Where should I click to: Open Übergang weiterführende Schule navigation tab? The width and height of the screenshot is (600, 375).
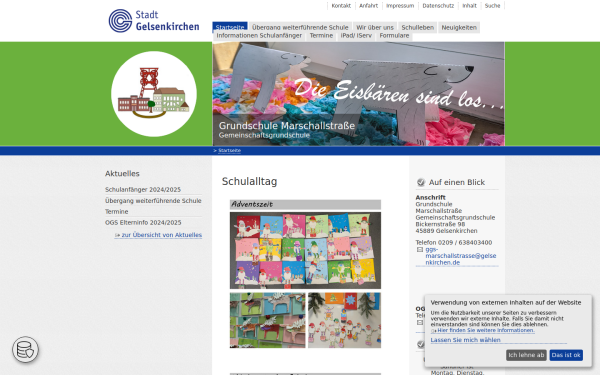pyautogui.click(x=300, y=27)
